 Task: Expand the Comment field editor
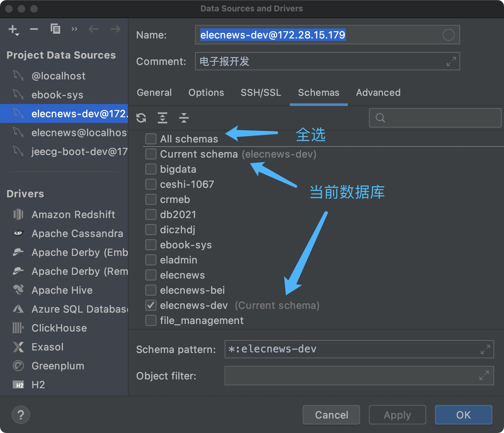[451, 61]
